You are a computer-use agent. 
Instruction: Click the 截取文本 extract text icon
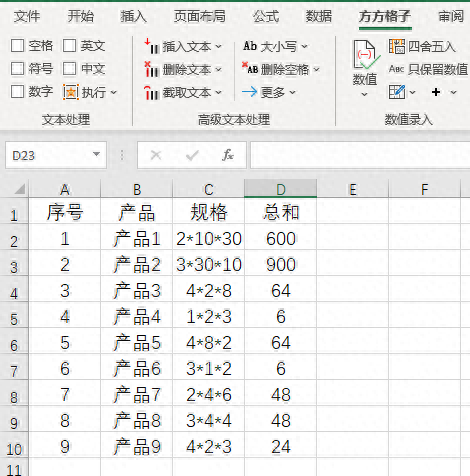[151, 93]
